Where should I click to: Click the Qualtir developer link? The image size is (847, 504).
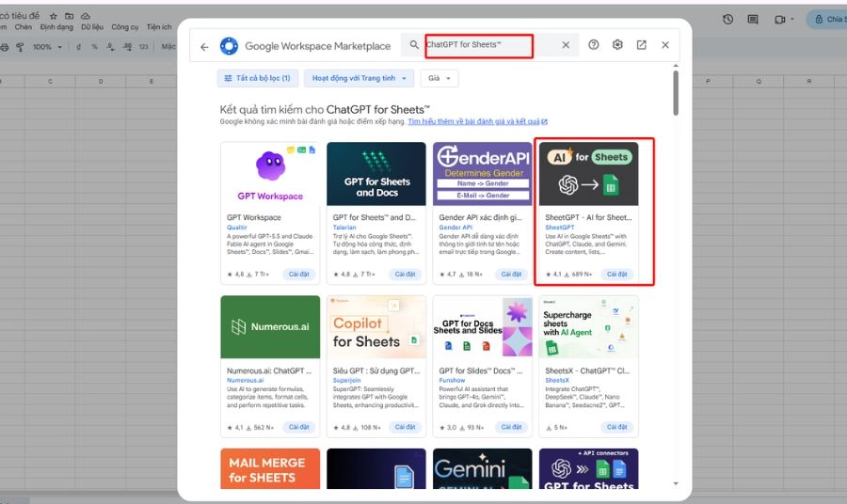tap(236, 228)
